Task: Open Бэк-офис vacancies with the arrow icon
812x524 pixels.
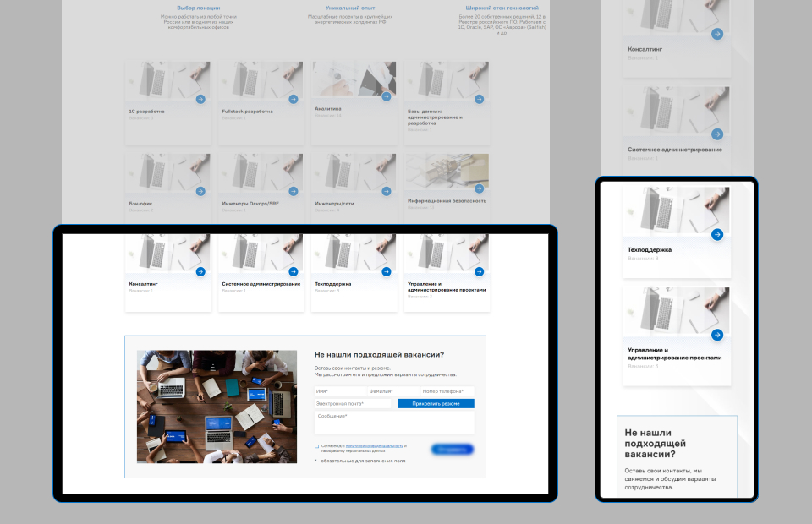Action: [x=200, y=191]
